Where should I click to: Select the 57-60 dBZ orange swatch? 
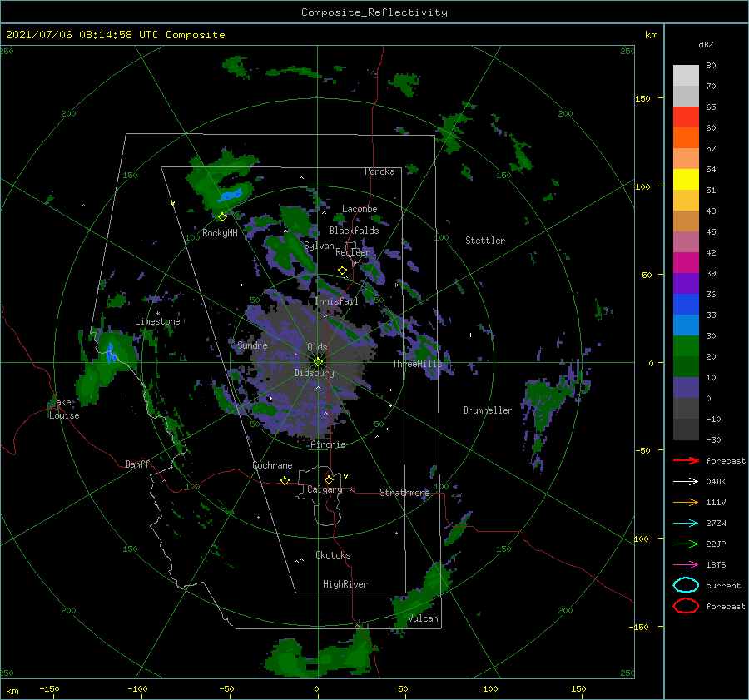tap(686, 137)
